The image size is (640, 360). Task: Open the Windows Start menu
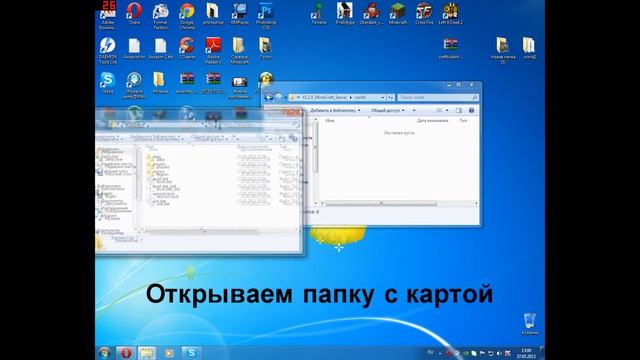(104, 353)
